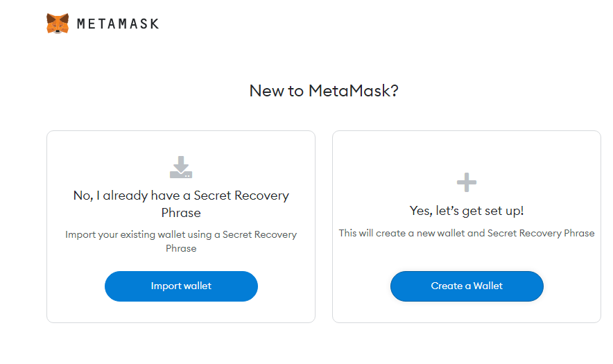
Task: Click the "New to MetaMask?" heading
Action: 324,91
